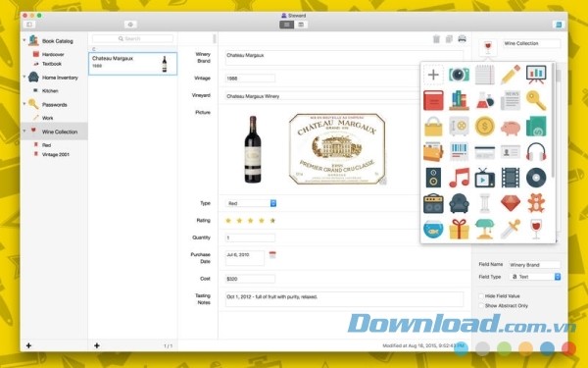Toggle the sidebar with toolbar button
The width and height of the screenshot is (588, 368).
pos(29,25)
